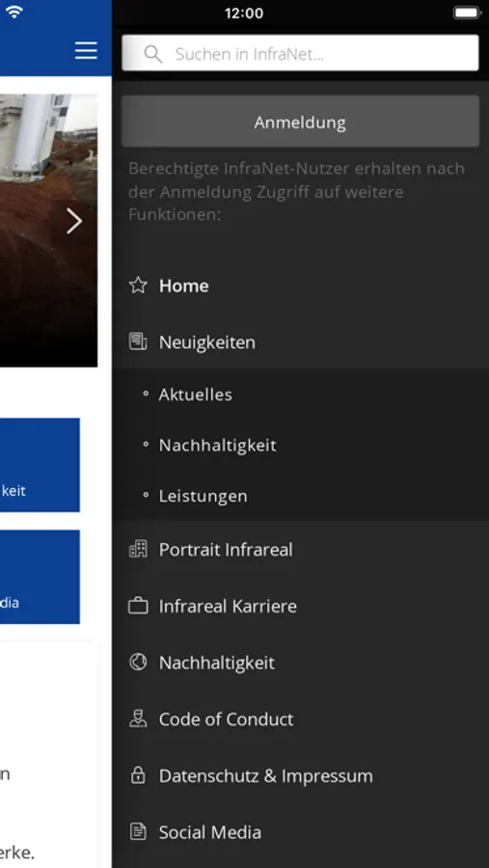Tap the battery status icon
Screen dimensions: 489x868
click(x=467, y=13)
